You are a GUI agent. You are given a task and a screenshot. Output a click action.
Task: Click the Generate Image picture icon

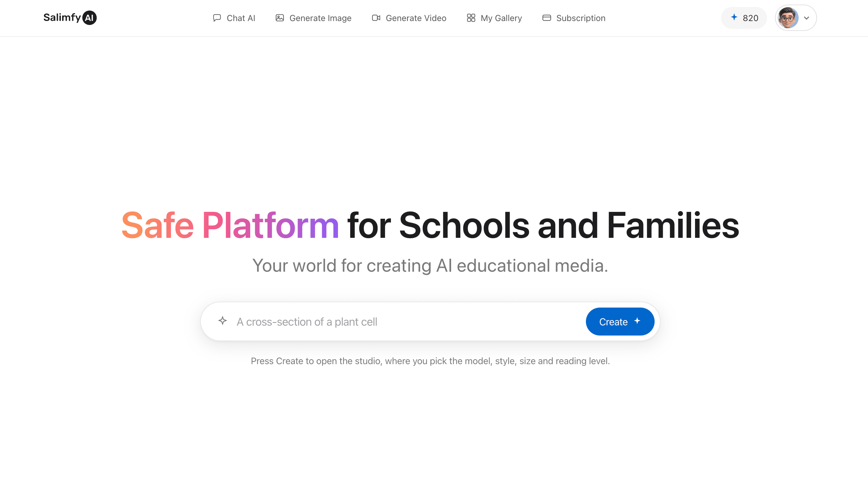(x=280, y=18)
